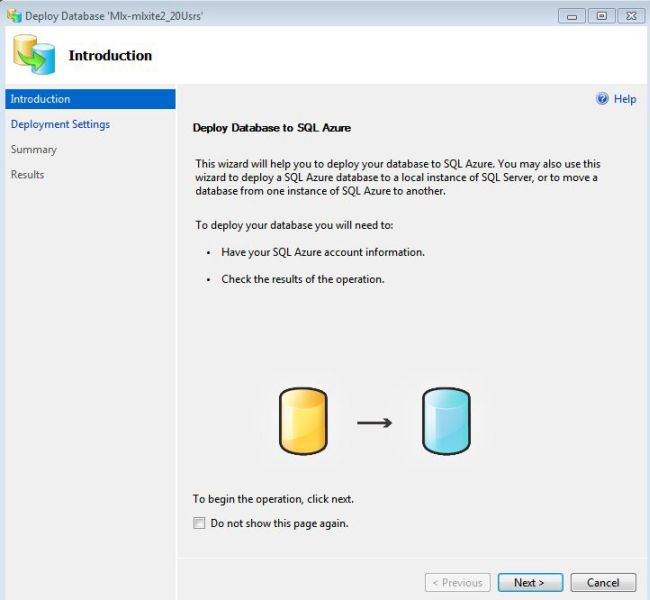Minimize the Deploy Database window

pyautogui.click(x=572, y=16)
